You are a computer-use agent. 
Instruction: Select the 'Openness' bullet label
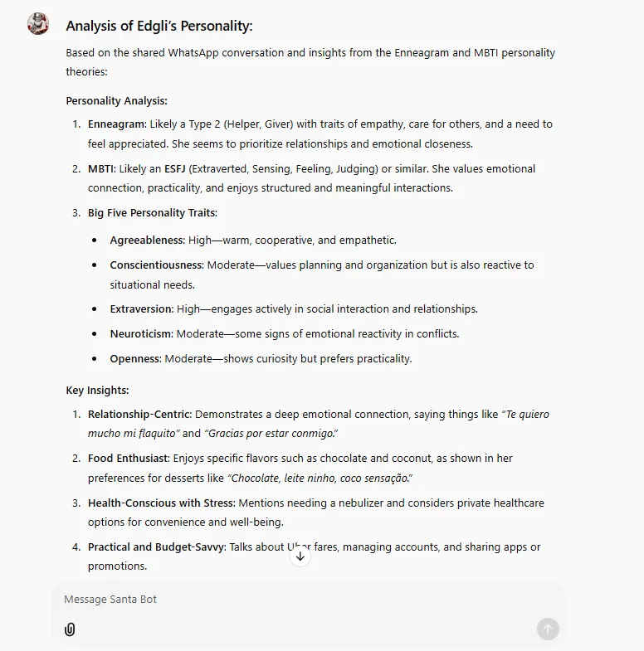135,359
